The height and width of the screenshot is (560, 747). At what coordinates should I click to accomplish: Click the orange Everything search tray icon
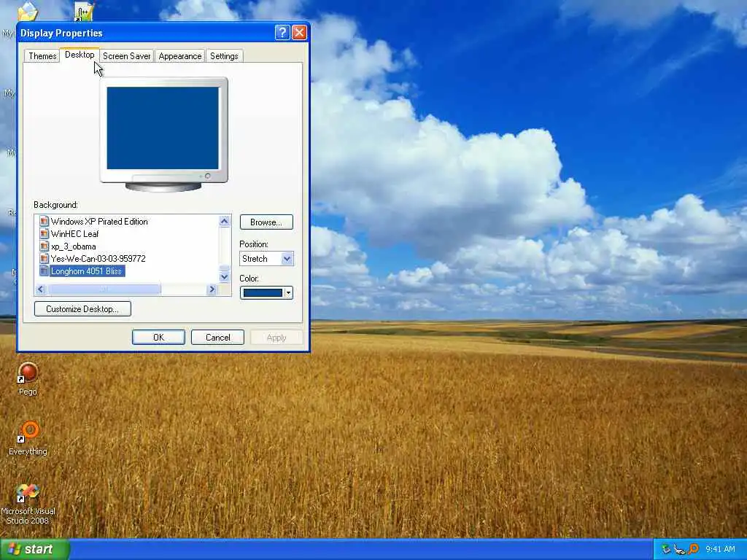coord(693,549)
